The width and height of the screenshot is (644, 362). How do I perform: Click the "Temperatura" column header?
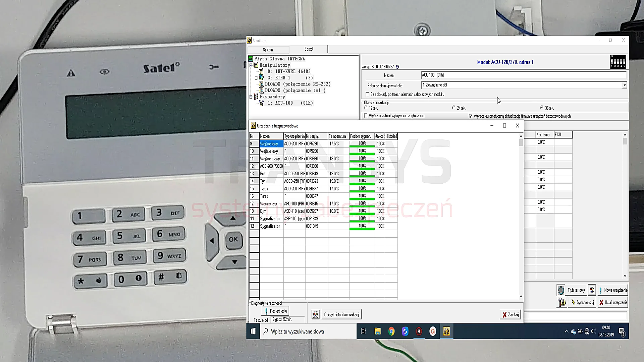(338, 136)
